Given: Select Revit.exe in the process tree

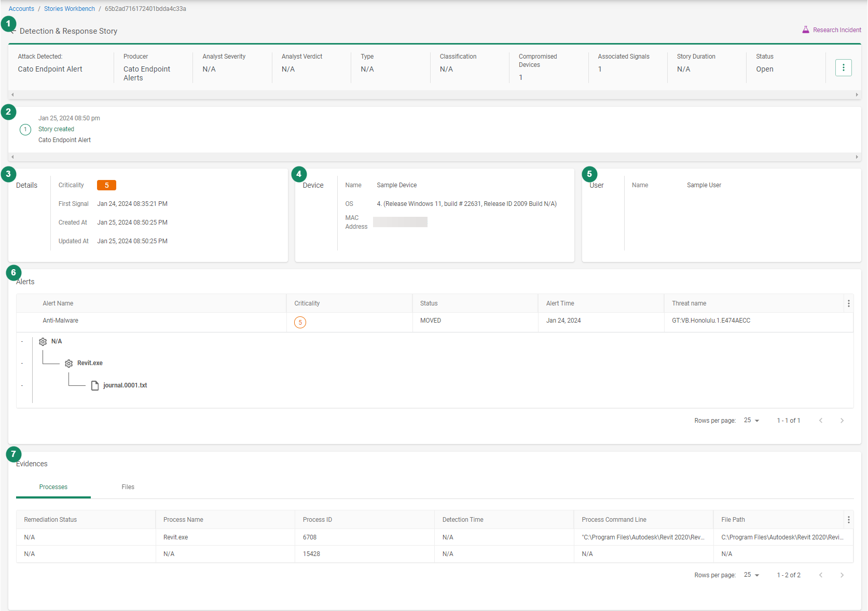Looking at the screenshot, I should [90, 363].
